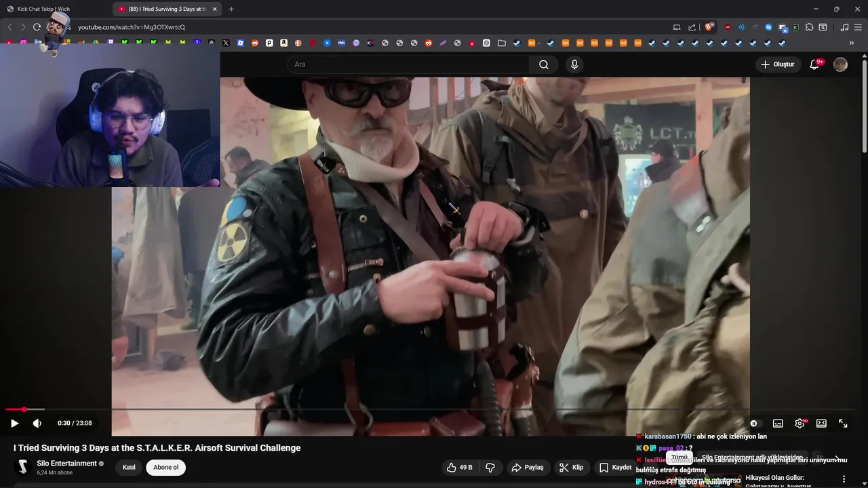
Task: Reload the current page
Action: pos(37,27)
